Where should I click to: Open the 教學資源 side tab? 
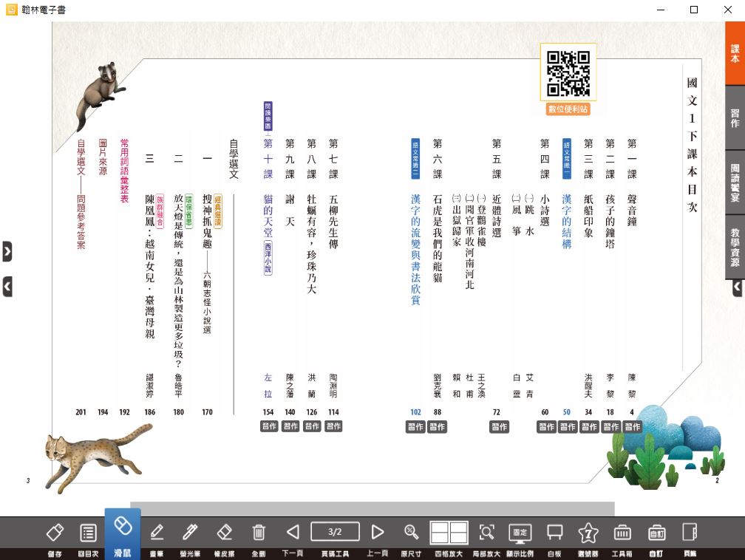[735, 246]
